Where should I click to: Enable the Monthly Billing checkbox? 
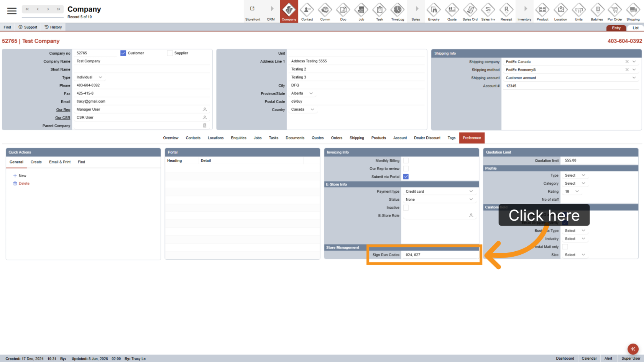click(406, 161)
